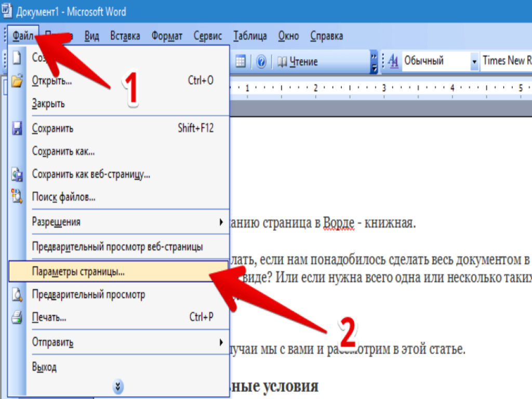Open the Обычный style dropdown arrow
This screenshot has width=532, height=399.
click(474, 61)
